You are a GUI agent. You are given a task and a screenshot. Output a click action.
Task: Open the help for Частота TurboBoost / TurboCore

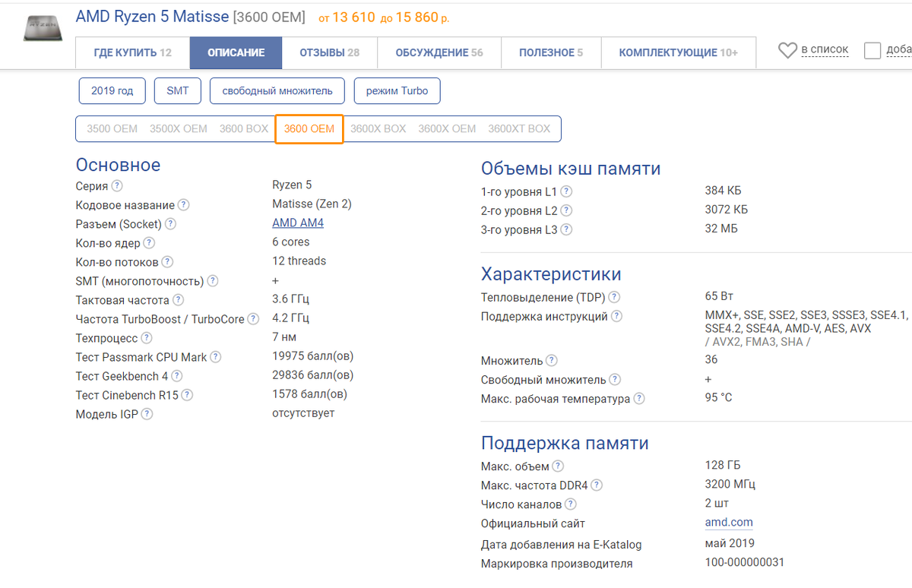253,319
